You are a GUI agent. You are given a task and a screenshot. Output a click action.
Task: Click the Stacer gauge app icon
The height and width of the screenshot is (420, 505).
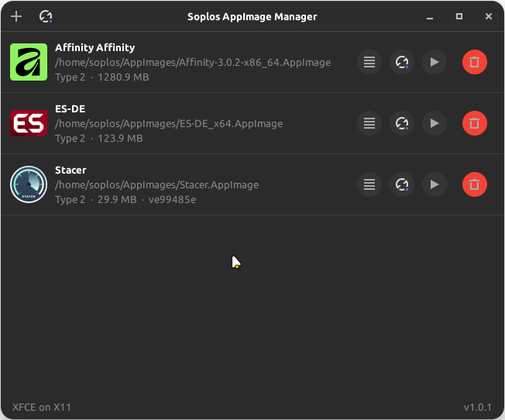click(29, 184)
